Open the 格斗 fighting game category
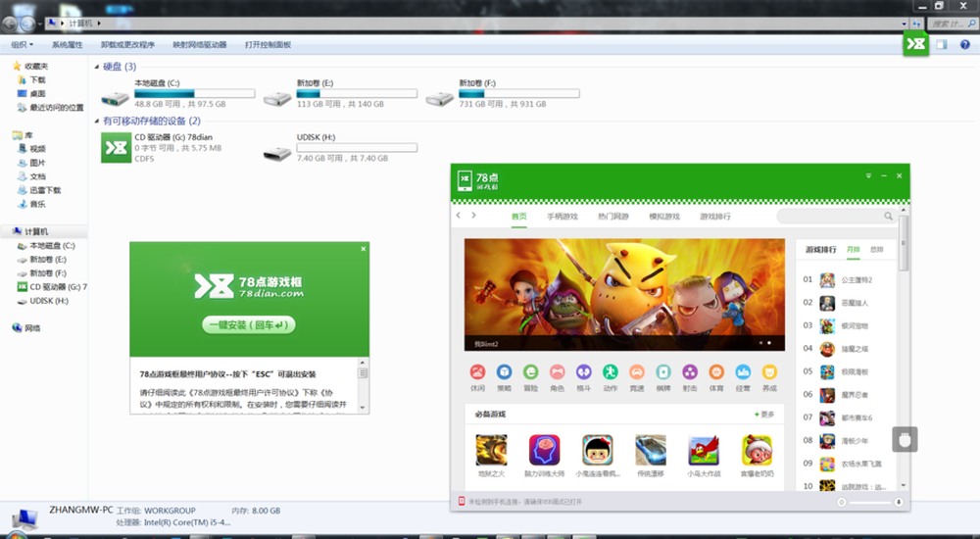Screen dimensions: 980x539 [x=584, y=372]
